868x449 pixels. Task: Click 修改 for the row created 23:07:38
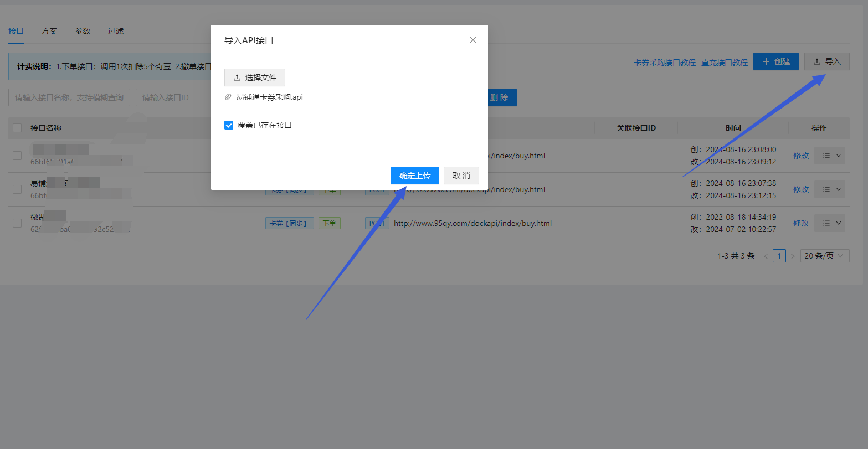pyautogui.click(x=801, y=189)
